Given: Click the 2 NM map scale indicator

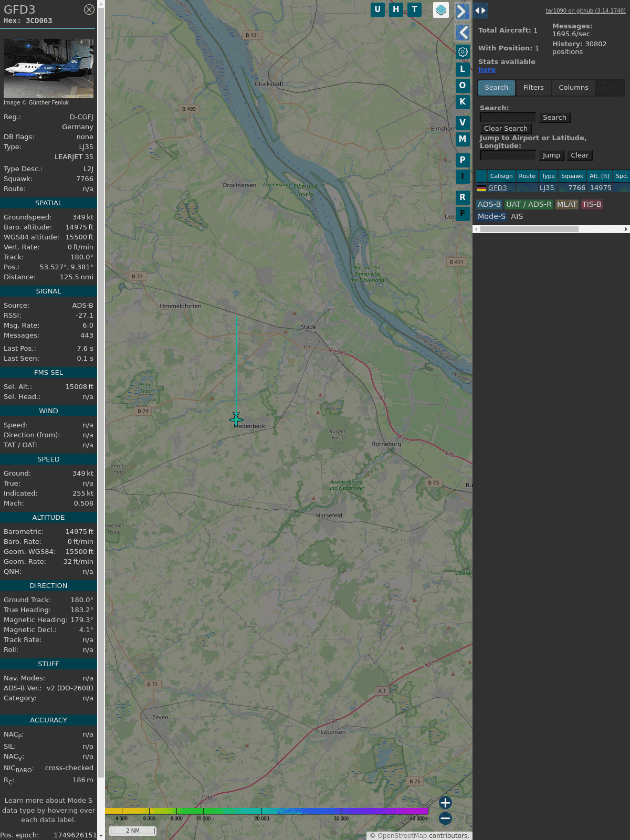Looking at the screenshot, I should click(x=133, y=831).
